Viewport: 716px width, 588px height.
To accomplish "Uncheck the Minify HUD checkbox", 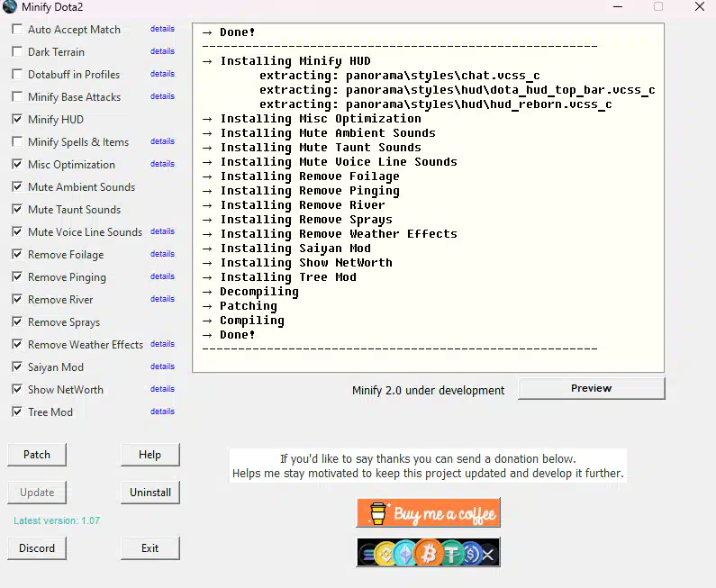I will tap(17, 119).
